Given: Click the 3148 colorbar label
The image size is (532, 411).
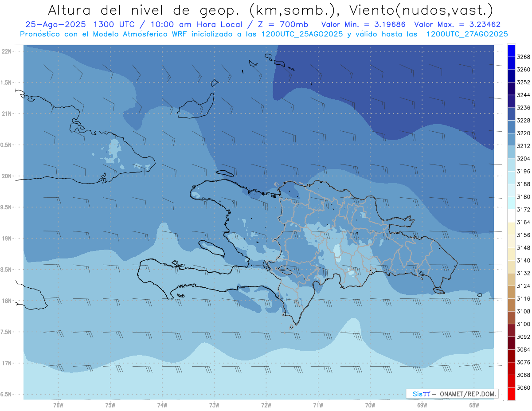Looking at the screenshot, I should pyautogui.click(x=524, y=248).
